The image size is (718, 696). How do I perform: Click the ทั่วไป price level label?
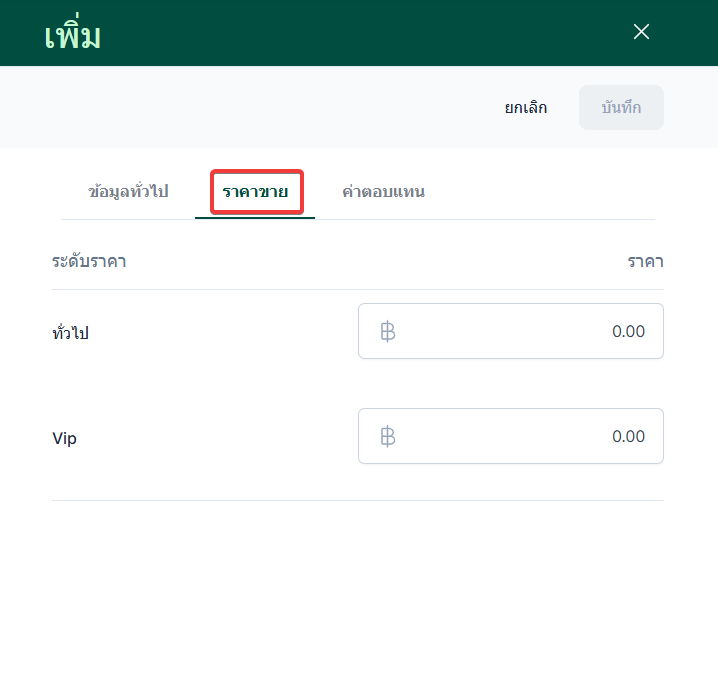pyautogui.click(x=70, y=333)
